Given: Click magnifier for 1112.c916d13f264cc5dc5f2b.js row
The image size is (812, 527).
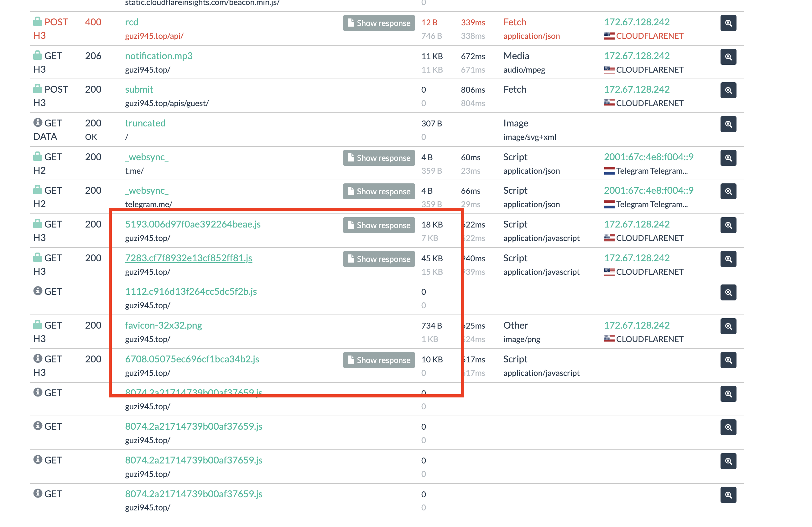Looking at the screenshot, I should (728, 293).
